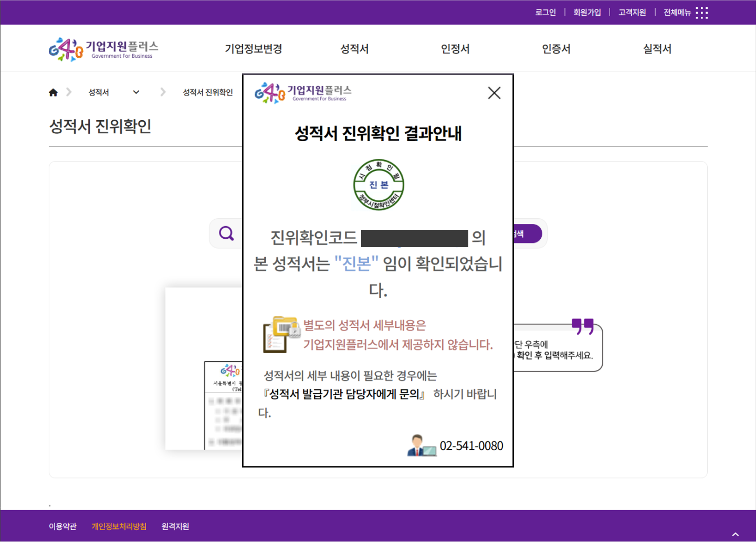Open the 기업정보변경 menu

pos(254,49)
